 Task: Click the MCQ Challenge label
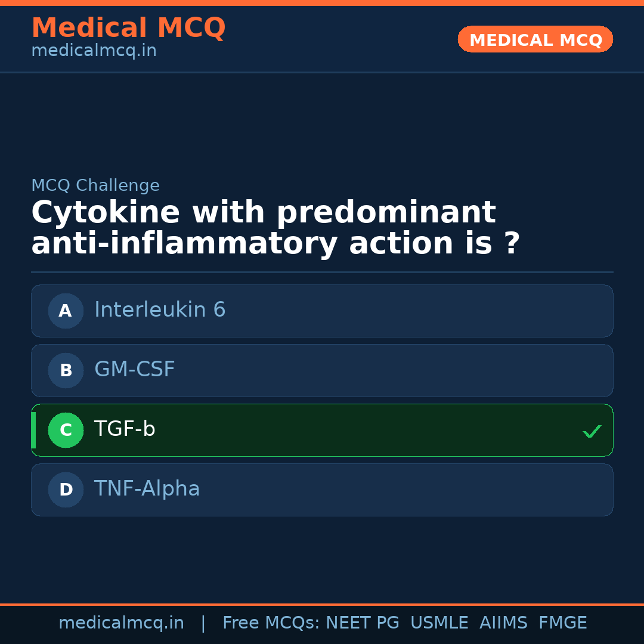(95, 186)
